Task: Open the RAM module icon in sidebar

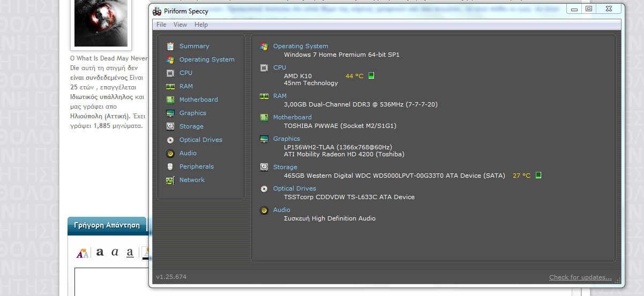Action: click(170, 86)
